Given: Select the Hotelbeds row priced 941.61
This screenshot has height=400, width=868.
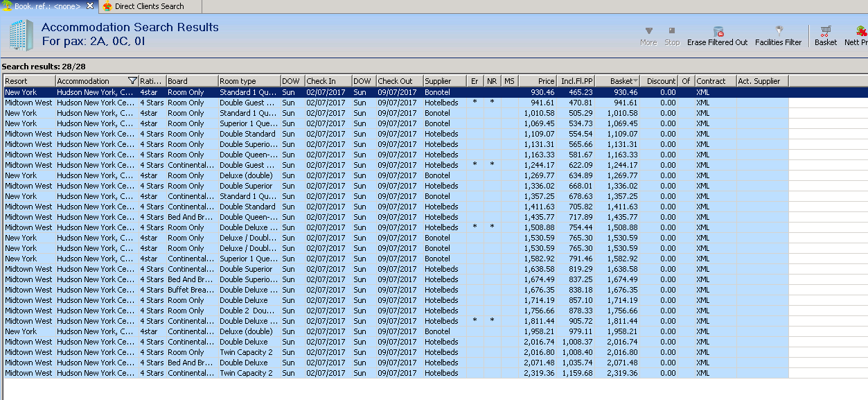Looking at the screenshot, I should 396,103.
